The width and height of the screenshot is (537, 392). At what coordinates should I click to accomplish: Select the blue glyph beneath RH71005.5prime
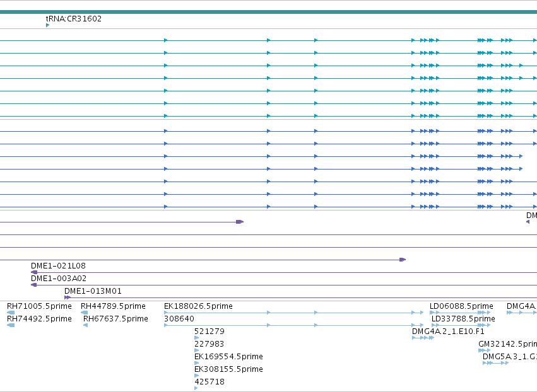11,313
